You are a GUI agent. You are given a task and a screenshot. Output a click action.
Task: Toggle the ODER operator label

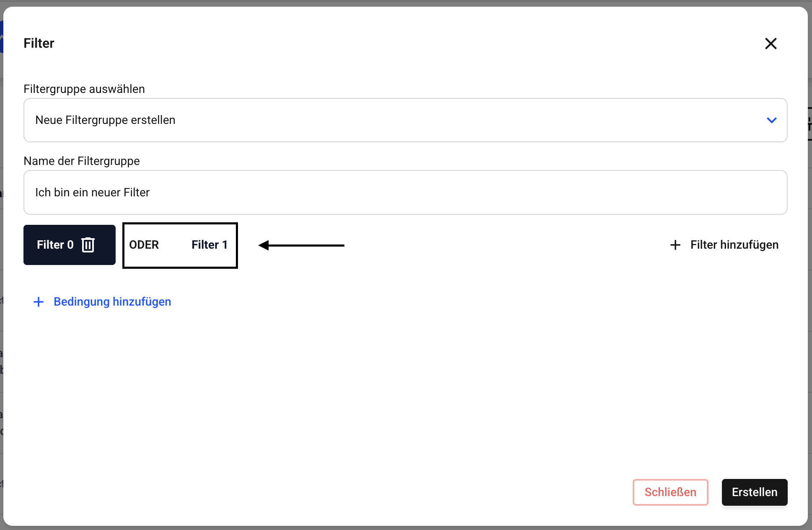[144, 245]
